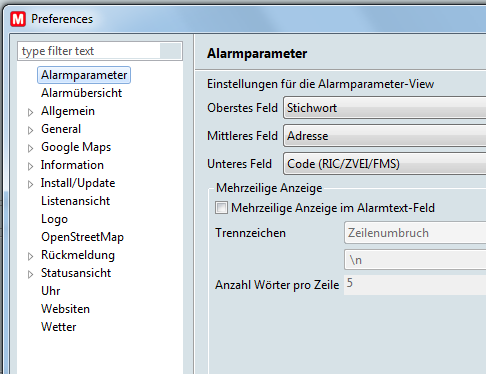Open OpenStreetMap preferences
This screenshot has width=486, height=374.
click(x=83, y=237)
